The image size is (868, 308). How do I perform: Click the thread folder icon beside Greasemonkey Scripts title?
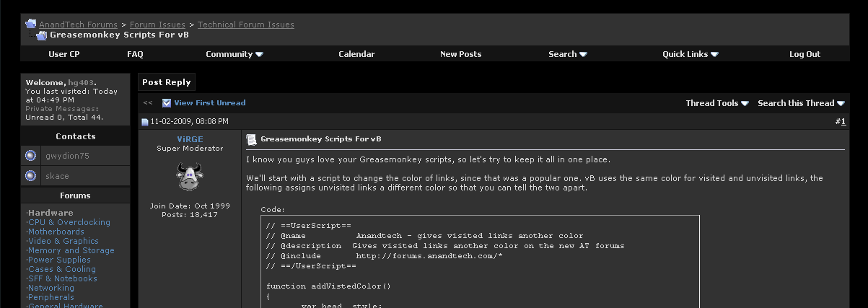pos(42,35)
